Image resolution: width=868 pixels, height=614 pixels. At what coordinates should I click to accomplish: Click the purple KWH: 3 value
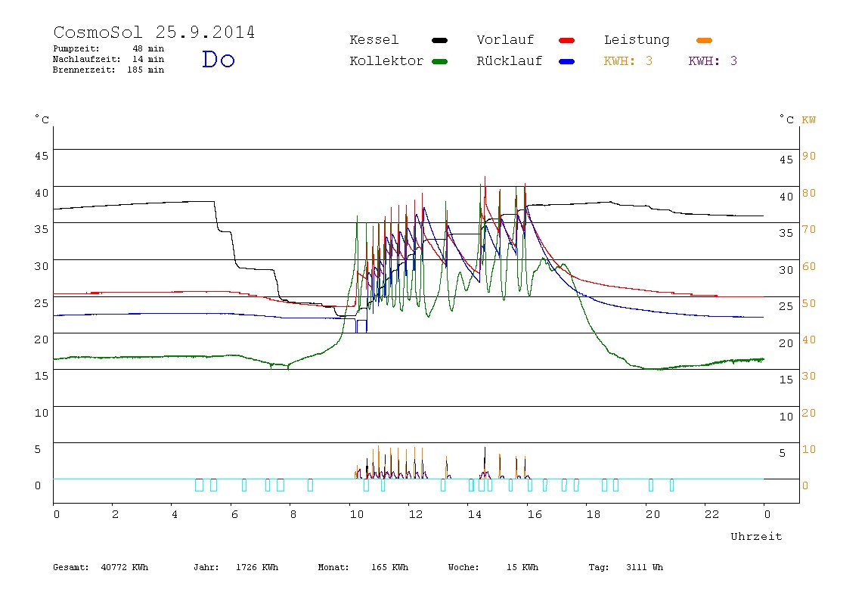pyautogui.click(x=713, y=61)
